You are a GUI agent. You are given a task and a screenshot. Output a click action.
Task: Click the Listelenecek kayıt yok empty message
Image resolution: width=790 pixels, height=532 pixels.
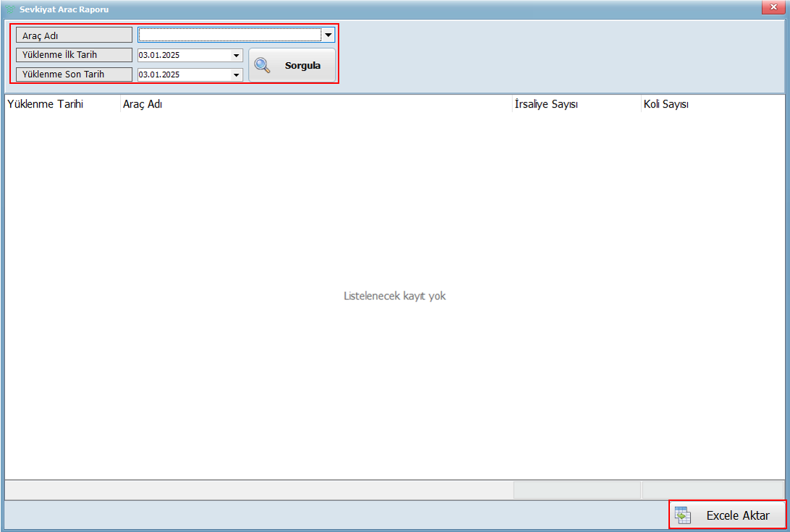(394, 296)
